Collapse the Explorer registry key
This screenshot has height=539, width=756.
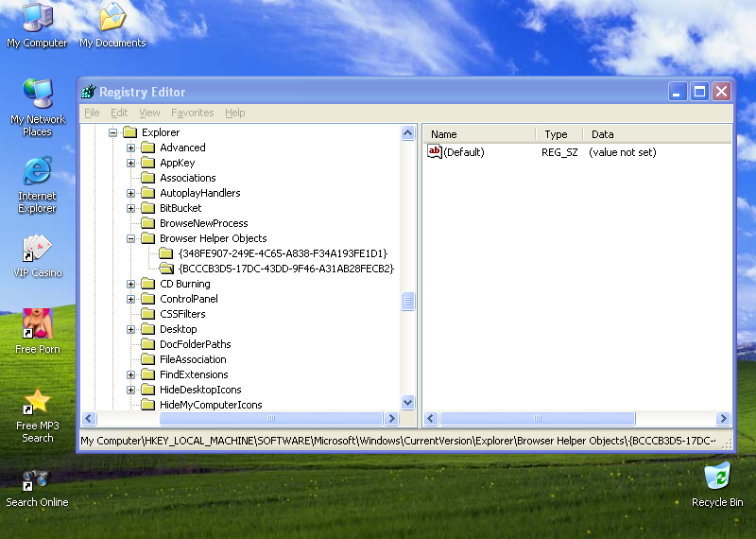coord(113,132)
